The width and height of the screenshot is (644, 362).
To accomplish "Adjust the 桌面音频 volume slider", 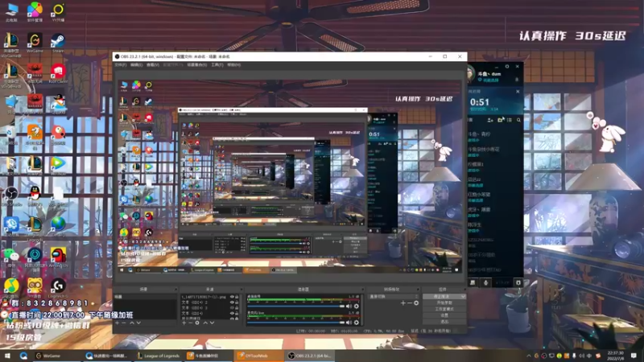I will coord(295,306).
